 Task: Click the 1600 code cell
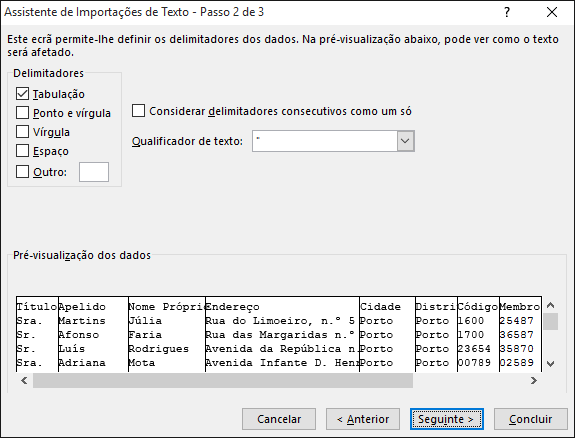(471, 321)
